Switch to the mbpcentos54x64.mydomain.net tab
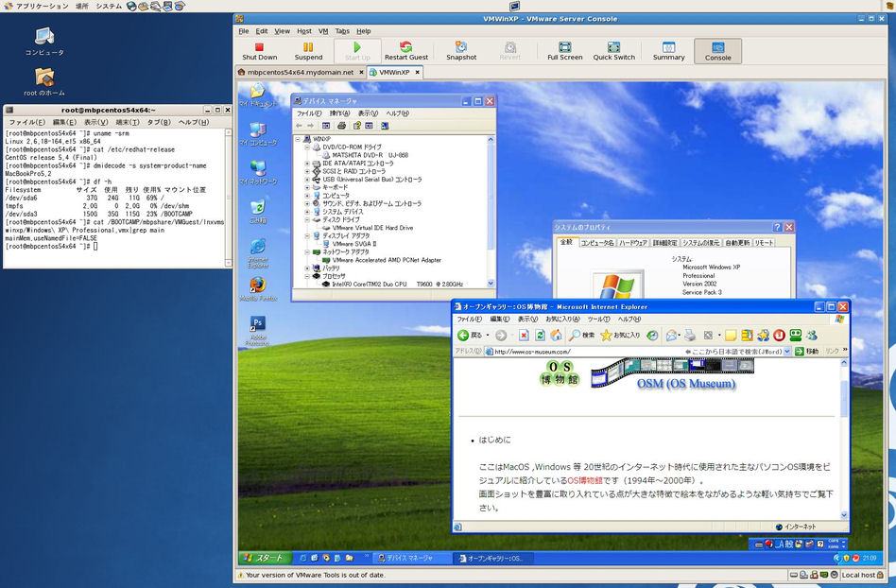Image resolution: width=896 pixels, height=588 pixels. point(301,73)
